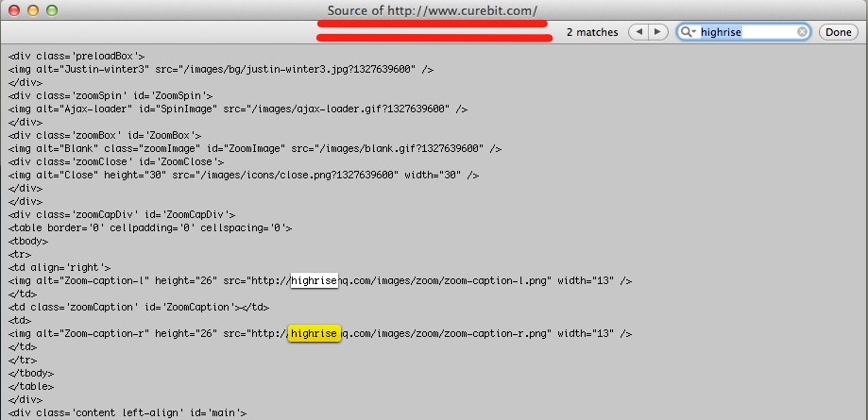Click the <div class='zoomClose' id='ZoomClose'> line
The image size is (868, 420).
click(x=115, y=162)
